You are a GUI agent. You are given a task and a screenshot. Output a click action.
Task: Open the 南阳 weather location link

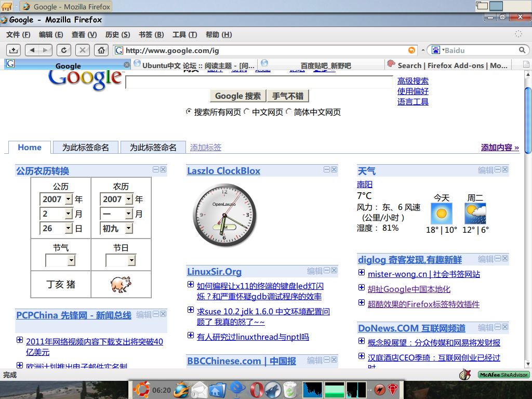[x=365, y=184]
